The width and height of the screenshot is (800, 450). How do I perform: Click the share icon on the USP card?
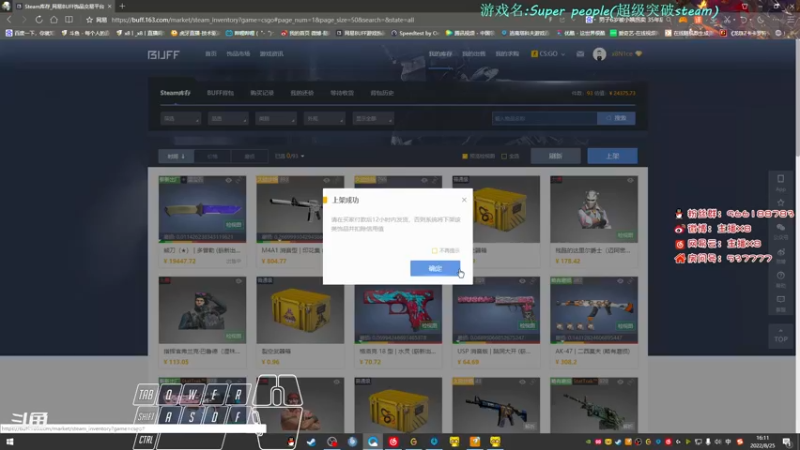pyautogui.click(x=533, y=281)
